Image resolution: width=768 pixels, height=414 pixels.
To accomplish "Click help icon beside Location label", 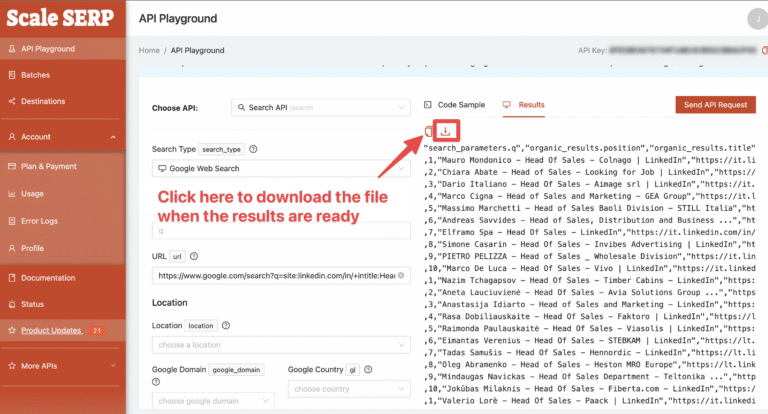I will [x=227, y=325].
